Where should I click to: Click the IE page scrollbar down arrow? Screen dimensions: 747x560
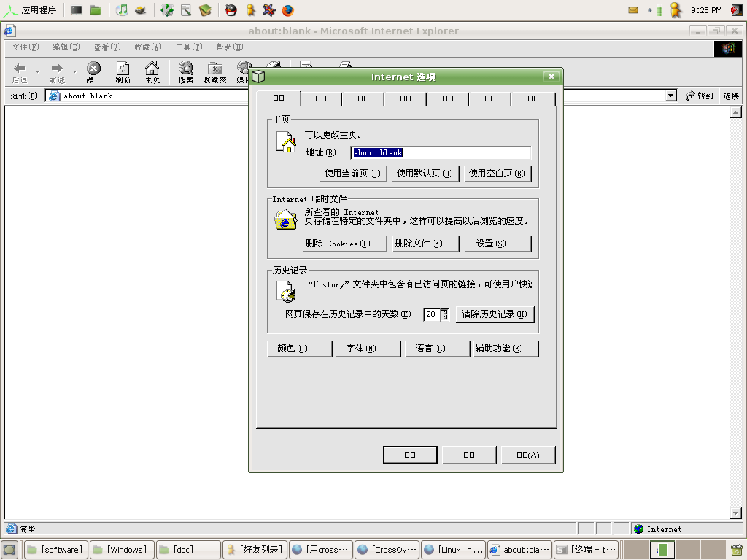coord(735,513)
